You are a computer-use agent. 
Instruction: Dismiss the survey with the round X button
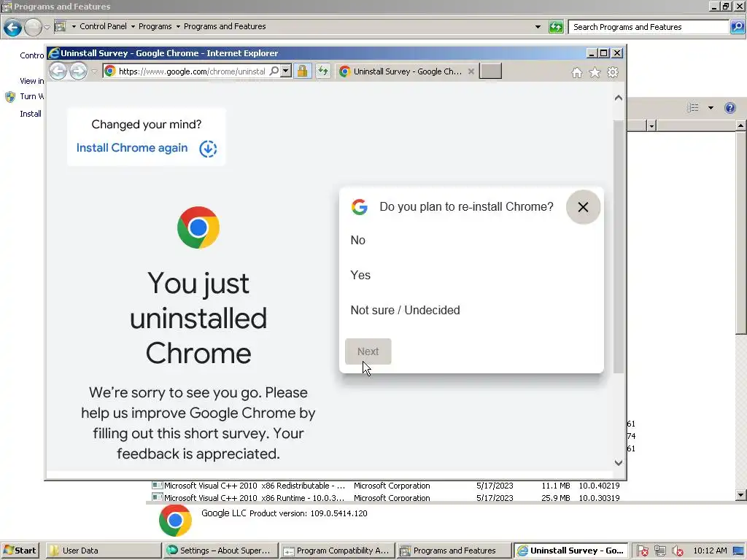click(x=583, y=207)
